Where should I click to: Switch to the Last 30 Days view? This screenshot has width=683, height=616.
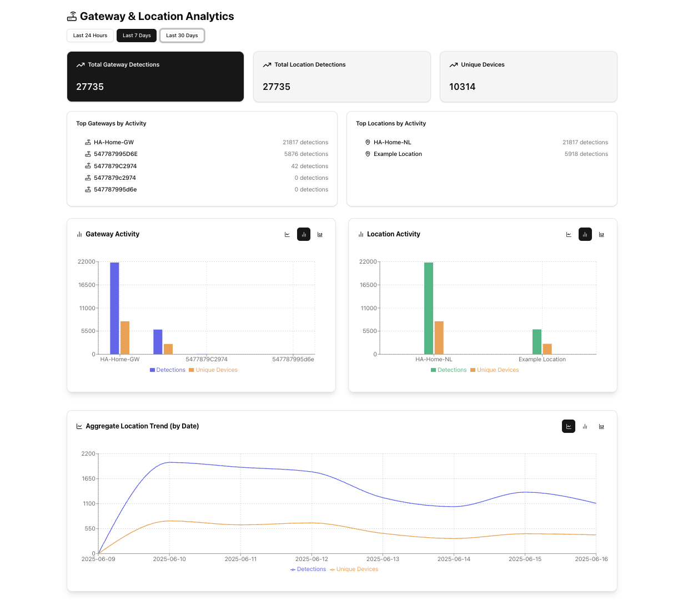[182, 35]
